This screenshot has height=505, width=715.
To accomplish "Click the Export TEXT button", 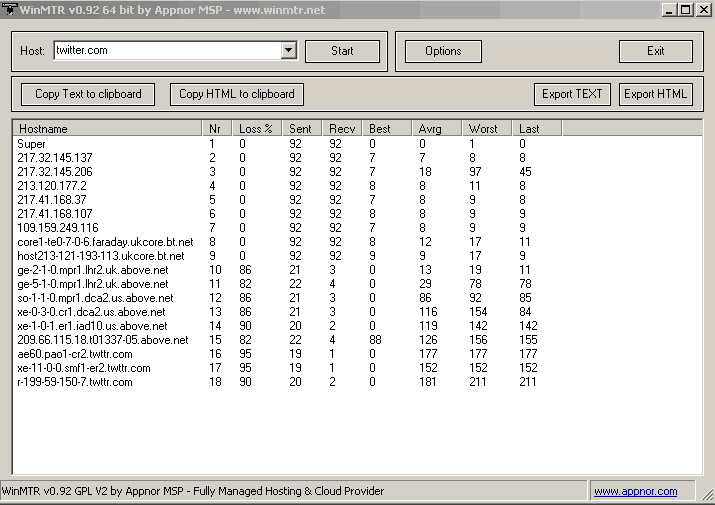I will click(572, 94).
